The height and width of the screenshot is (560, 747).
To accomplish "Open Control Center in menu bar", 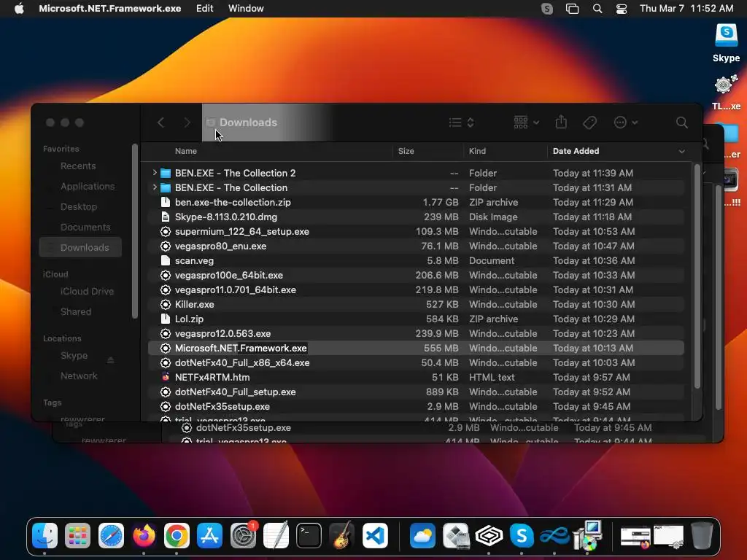I will (x=622, y=9).
